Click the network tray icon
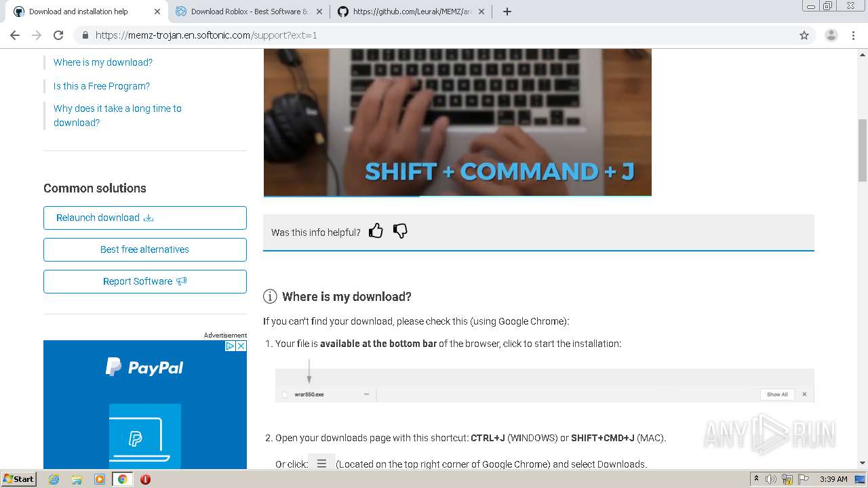The height and width of the screenshot is (488, 868). pos(787,479)
